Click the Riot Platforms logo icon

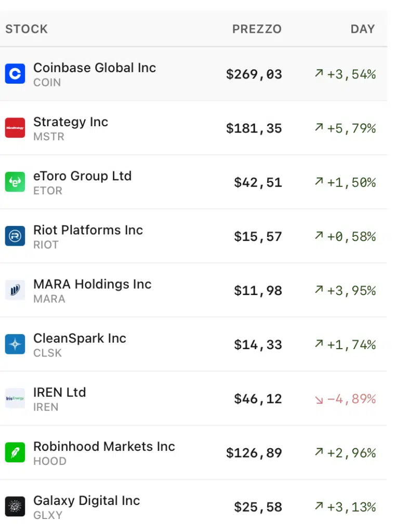pyautogui.click(x=15, y=236)
